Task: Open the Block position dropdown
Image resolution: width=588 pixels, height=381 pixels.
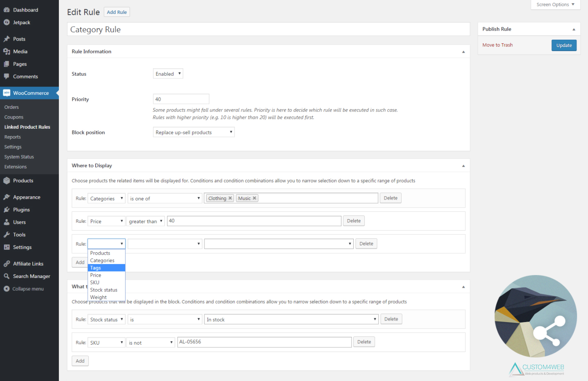Action: 193,132
